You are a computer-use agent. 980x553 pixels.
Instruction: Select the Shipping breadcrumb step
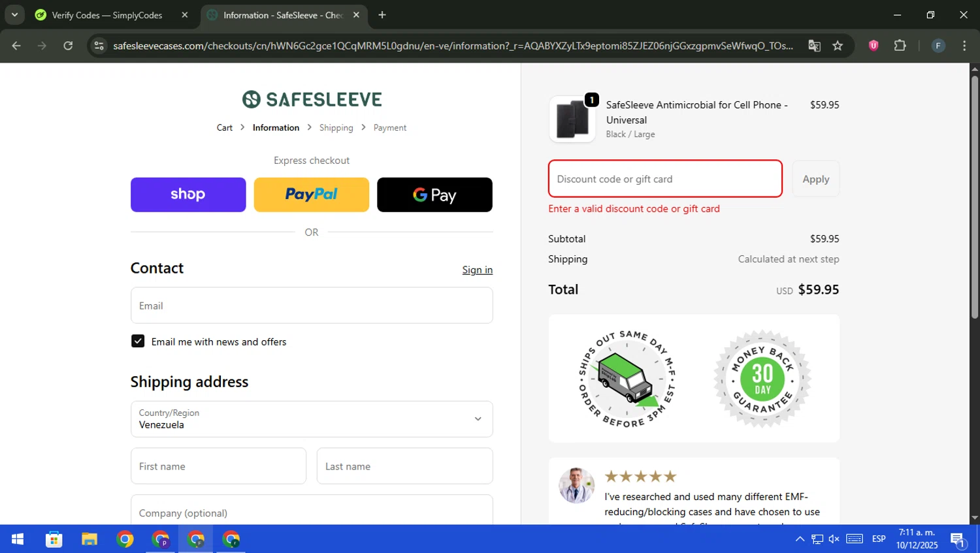click(336, 128)
